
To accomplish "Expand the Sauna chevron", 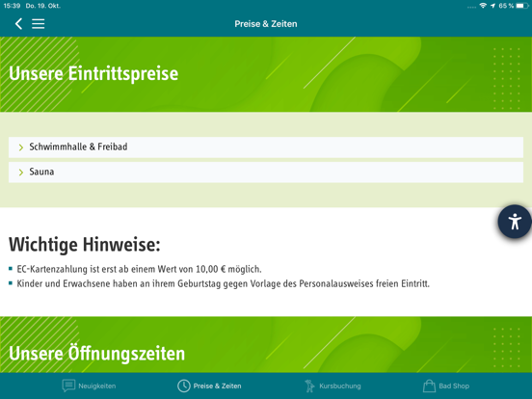I will [x=21, y=173].
